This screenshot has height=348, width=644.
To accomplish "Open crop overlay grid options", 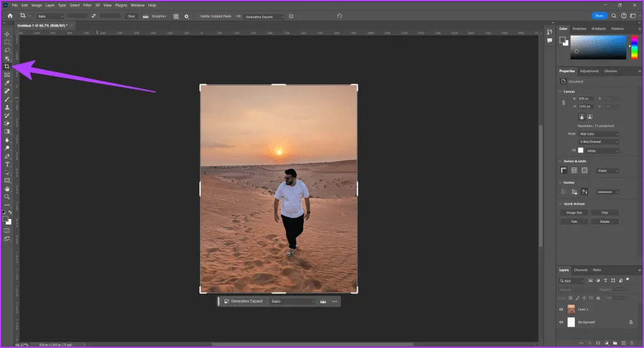I will coord(177,16).
